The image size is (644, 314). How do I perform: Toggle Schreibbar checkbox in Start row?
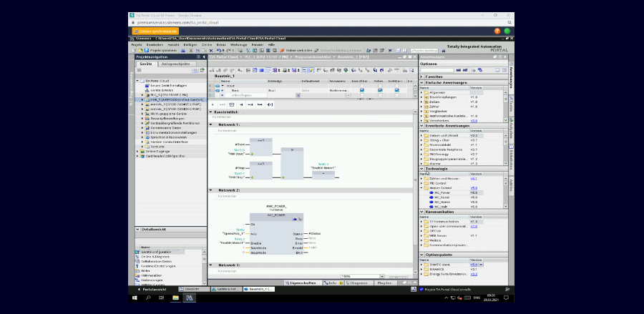pos(380,90)
